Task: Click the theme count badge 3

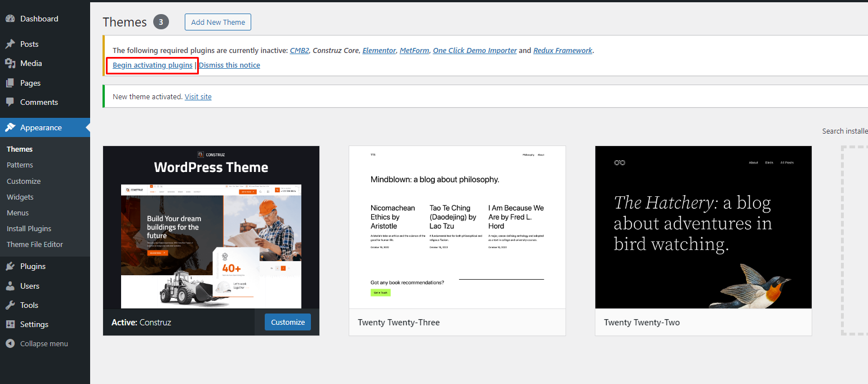Action: pyautogui.click(x=161, y=22)
